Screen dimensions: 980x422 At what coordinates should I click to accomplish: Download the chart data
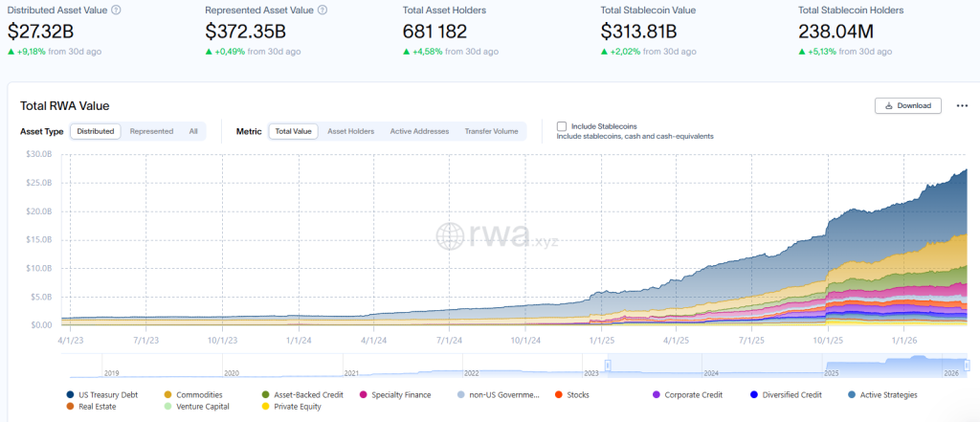coord(908,106)
